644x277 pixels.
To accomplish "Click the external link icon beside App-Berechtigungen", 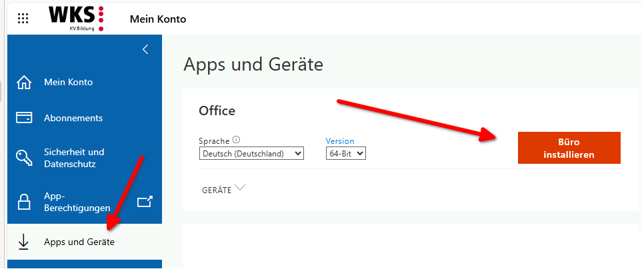I will [145, 202].
